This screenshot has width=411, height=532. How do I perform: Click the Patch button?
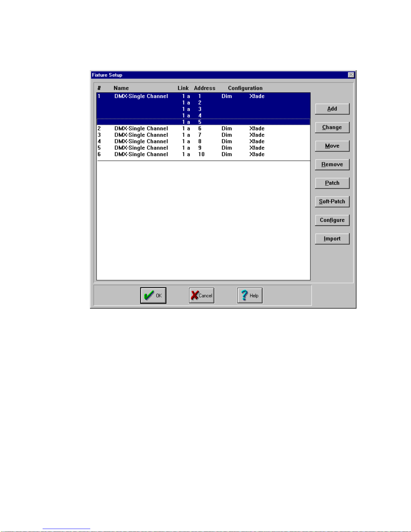(x=332, y=183)
